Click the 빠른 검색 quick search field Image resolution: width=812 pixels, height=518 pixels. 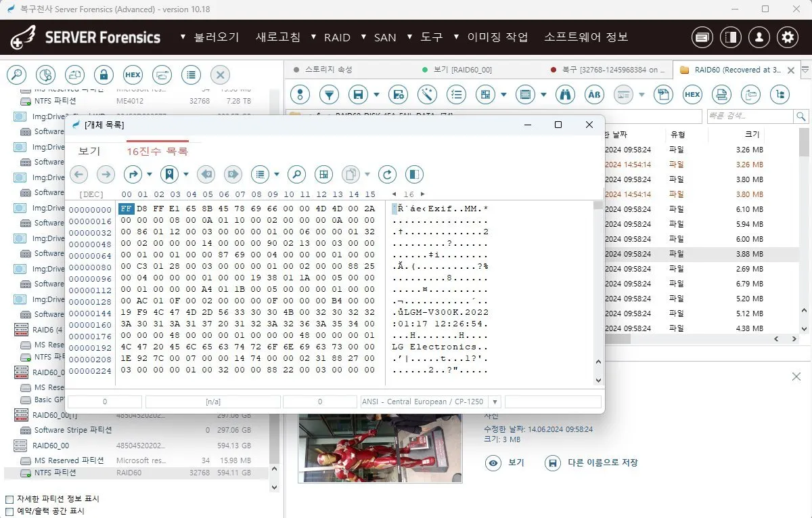(750, 116)
